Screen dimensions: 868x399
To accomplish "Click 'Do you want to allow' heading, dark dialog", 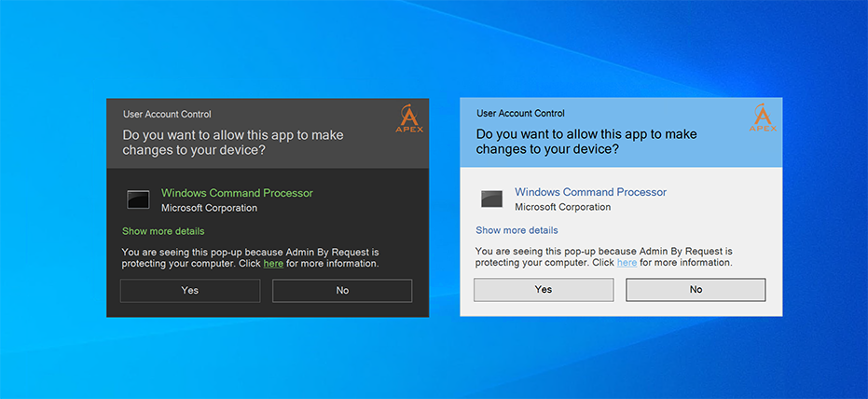I will [x=233, y=143].
